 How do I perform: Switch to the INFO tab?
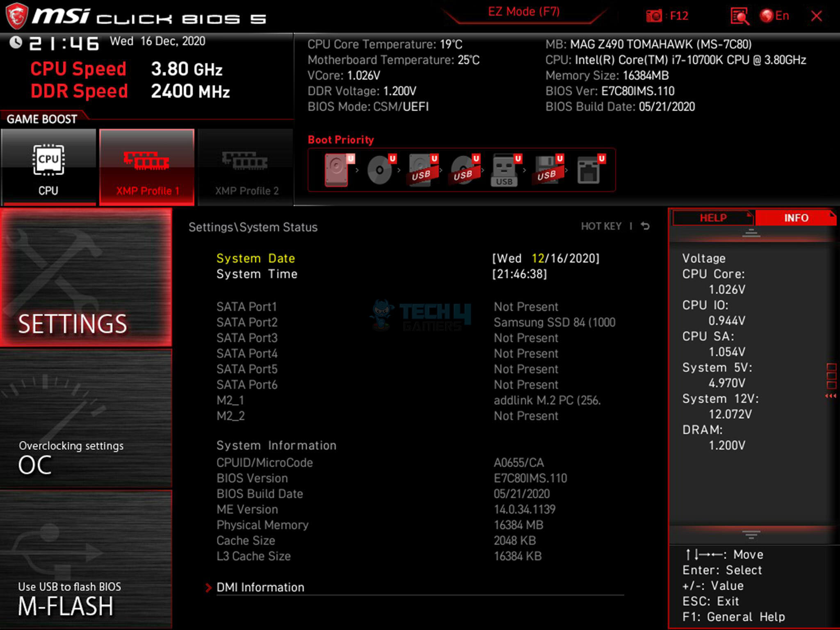point(796,218)
